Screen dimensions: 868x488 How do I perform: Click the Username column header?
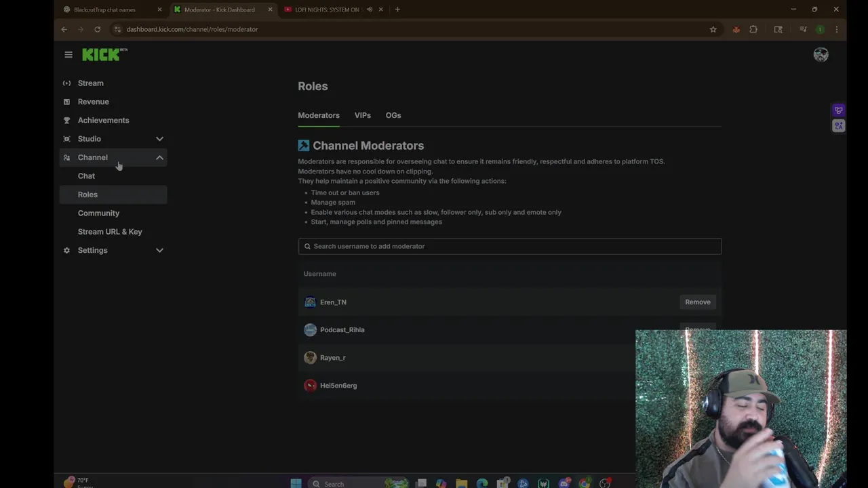(x=319, y=274)
